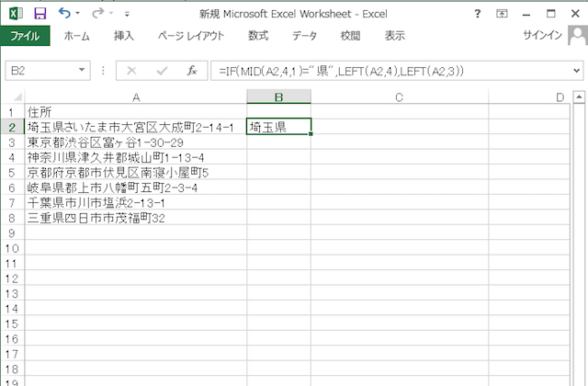The image size is (588, 386).
Task: Click the Insert Function fx icon
Action: tap(191, 71)
